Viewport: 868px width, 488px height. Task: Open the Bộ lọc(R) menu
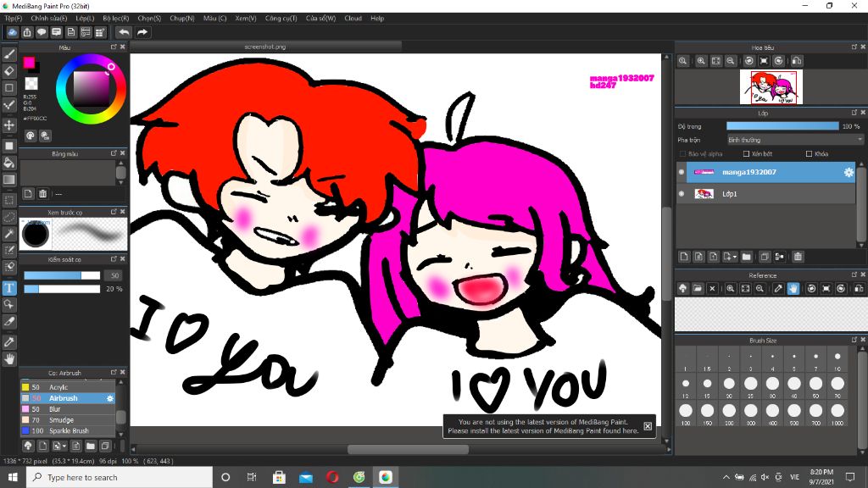coord(115,19)
